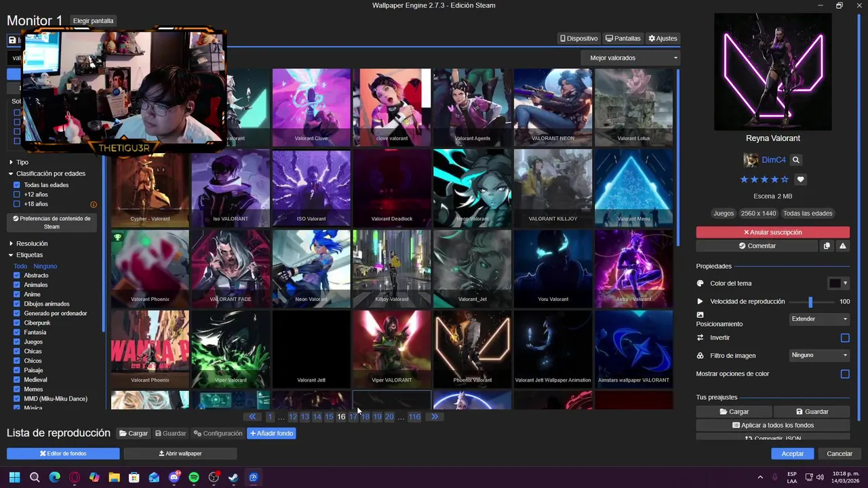Click the play icon beside Velocidad de reproducción

tap(701, 302)
